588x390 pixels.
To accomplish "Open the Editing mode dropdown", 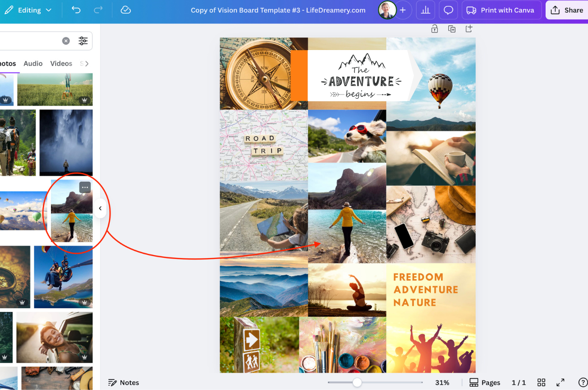I will [28, 10].
